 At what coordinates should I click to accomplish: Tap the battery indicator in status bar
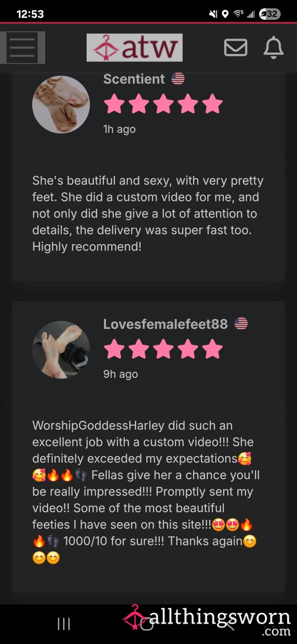point(269,14)
